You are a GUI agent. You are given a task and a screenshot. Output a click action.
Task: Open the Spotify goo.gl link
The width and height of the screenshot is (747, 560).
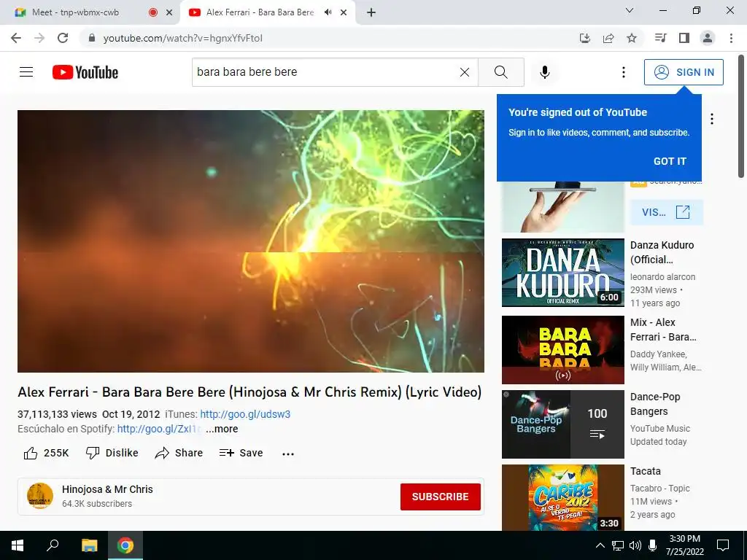(x=159, y=429)
